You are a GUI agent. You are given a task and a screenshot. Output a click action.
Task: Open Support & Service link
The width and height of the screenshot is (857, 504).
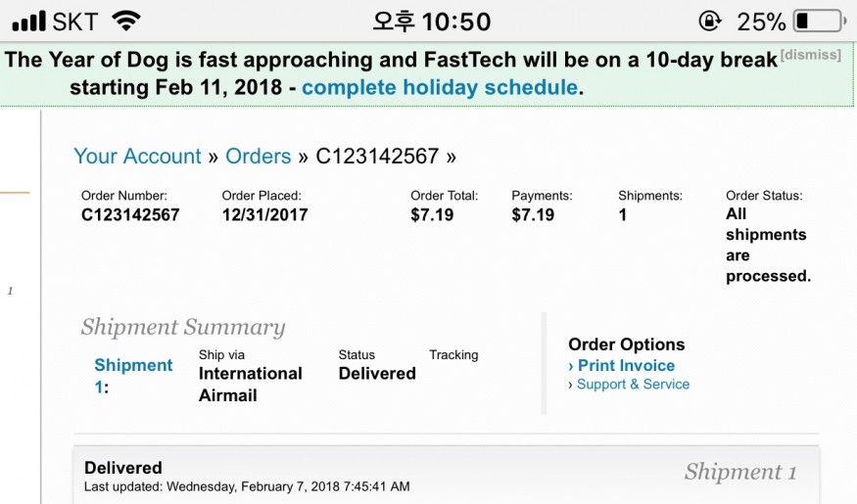click(x=633, y=385)
